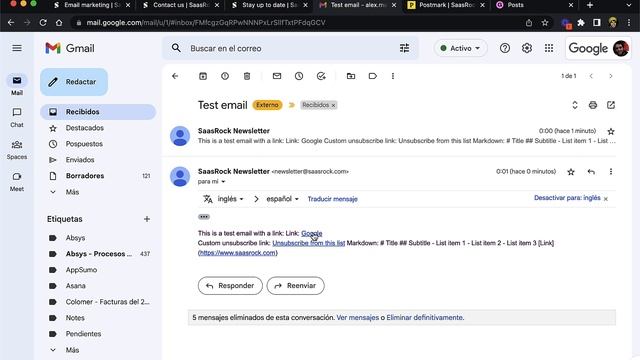Print the whole conversation

tap(593, 105)
